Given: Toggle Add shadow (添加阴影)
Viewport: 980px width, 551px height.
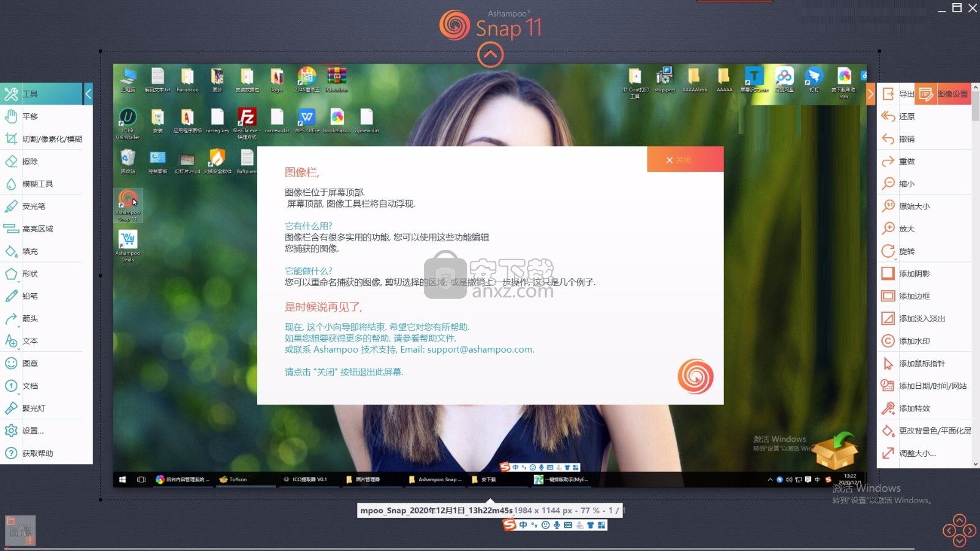Looking at the screenshot, I should [x=924, y=274].
